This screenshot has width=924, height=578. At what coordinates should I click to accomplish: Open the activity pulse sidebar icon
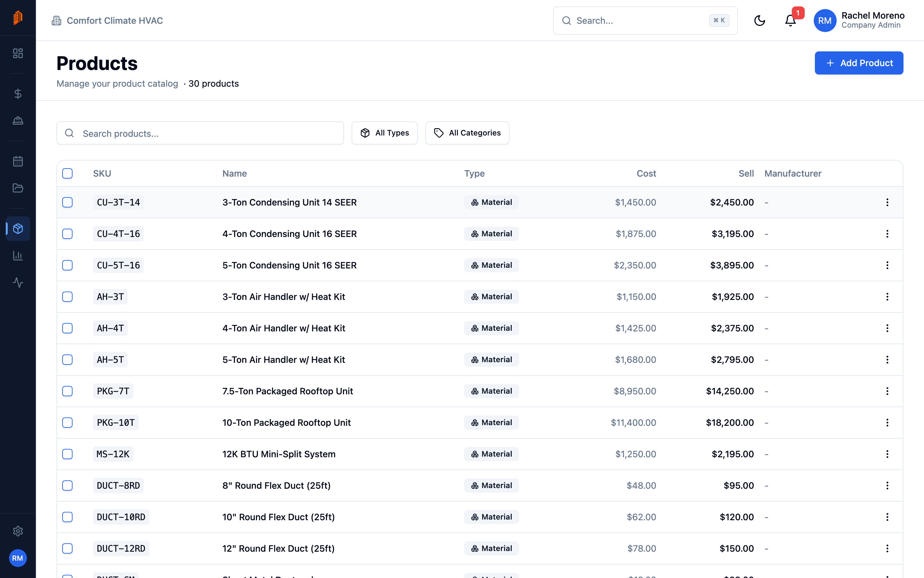pos(18,283)
